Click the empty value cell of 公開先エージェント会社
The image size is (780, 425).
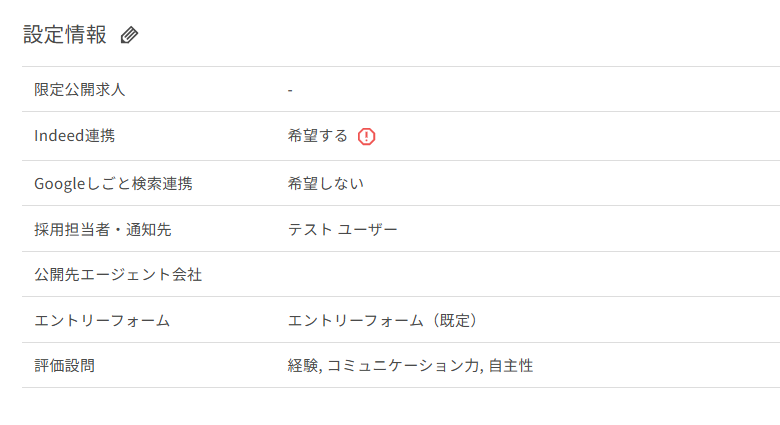[x=500, y=274]
